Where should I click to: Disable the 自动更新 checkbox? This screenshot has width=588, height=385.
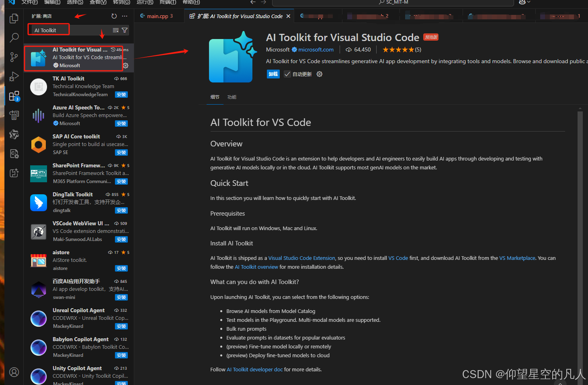pos(287,74)
